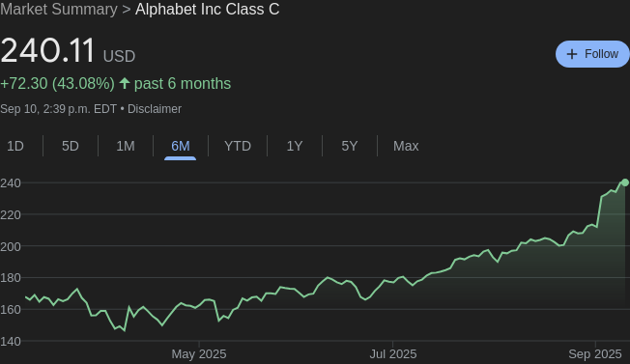630x364 pixels.
Task: View the 1Y price history
Action: point(295,146)
